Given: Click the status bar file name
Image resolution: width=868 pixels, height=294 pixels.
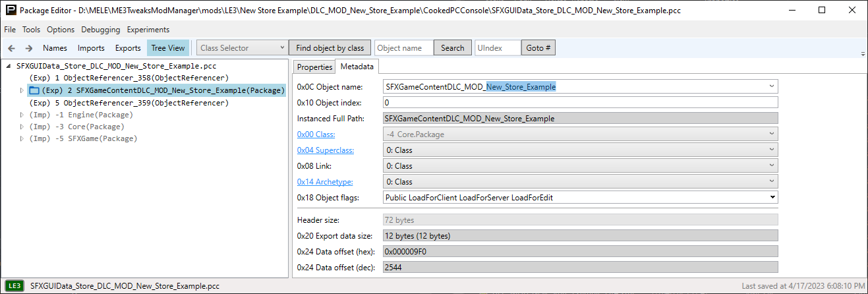Looking at the screenshot, I should point(125,286).
